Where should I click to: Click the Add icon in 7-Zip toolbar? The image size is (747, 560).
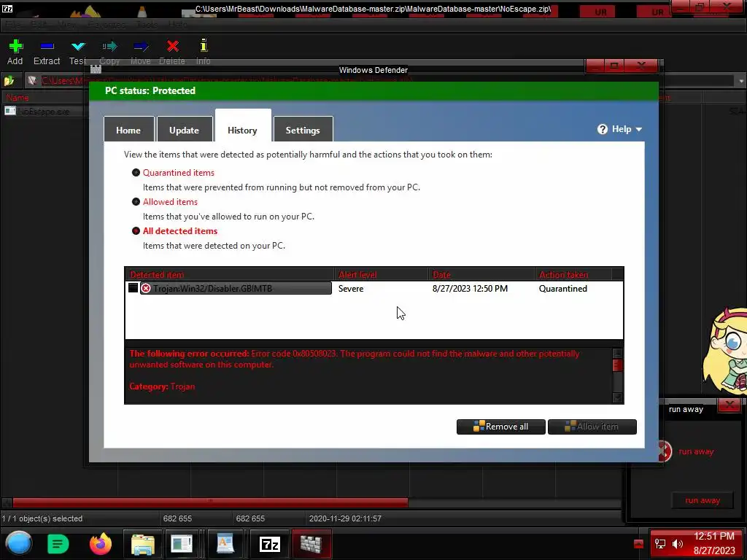pos(16,46)
